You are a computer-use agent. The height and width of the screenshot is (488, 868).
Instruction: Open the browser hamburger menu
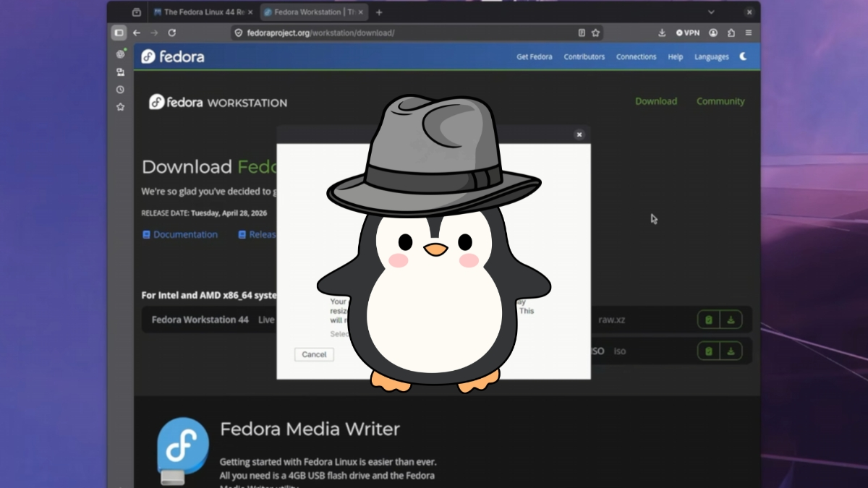pos(749,33)
